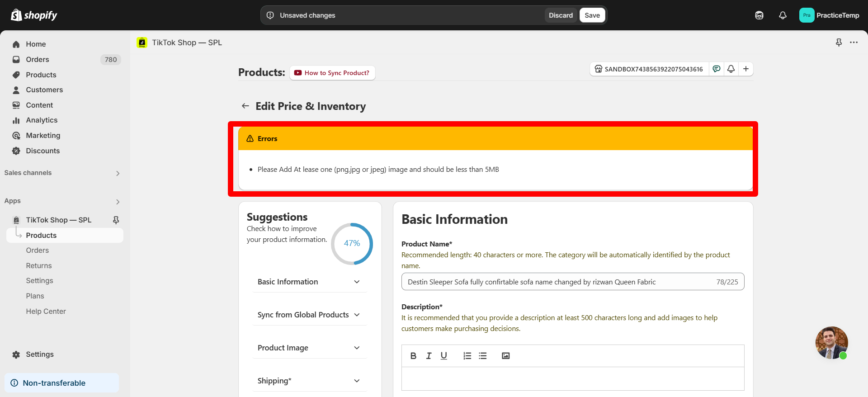Open chat icon next to sandbox ID

717,69
